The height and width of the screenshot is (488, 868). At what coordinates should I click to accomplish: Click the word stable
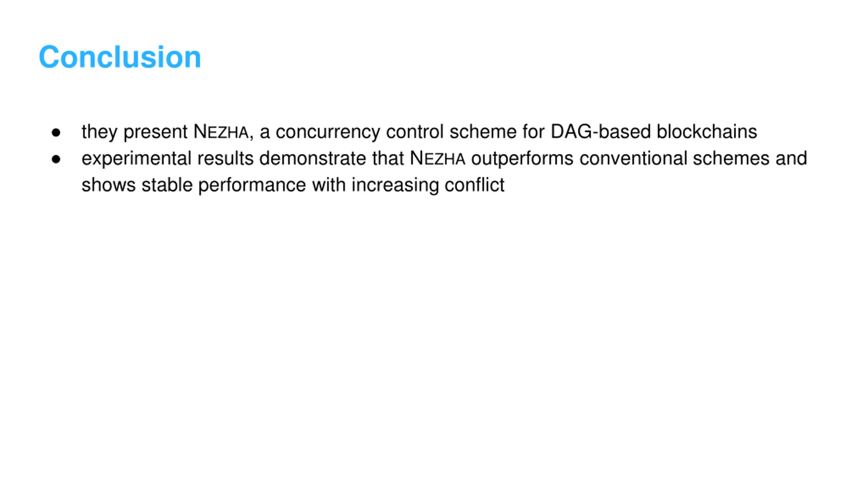coord(167,185)
